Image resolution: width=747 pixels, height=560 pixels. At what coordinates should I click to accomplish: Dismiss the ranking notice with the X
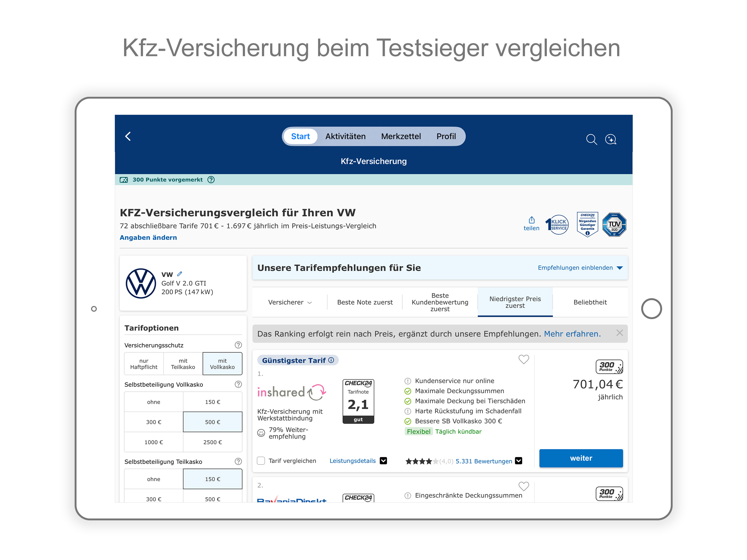click(x=620, y=333)
